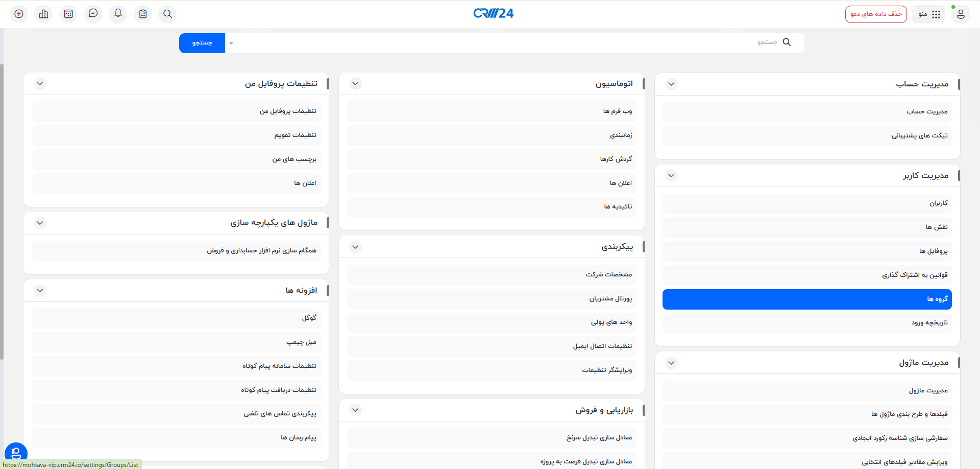Select کاربران under مدیریت کاربر

point(806,203)
